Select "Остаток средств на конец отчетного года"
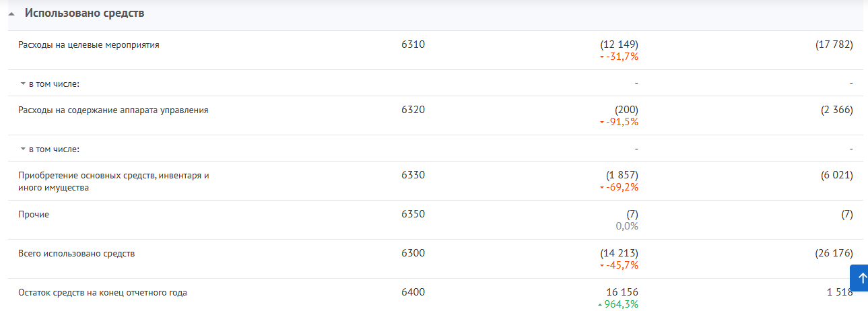868x311 pixels. 102,293
